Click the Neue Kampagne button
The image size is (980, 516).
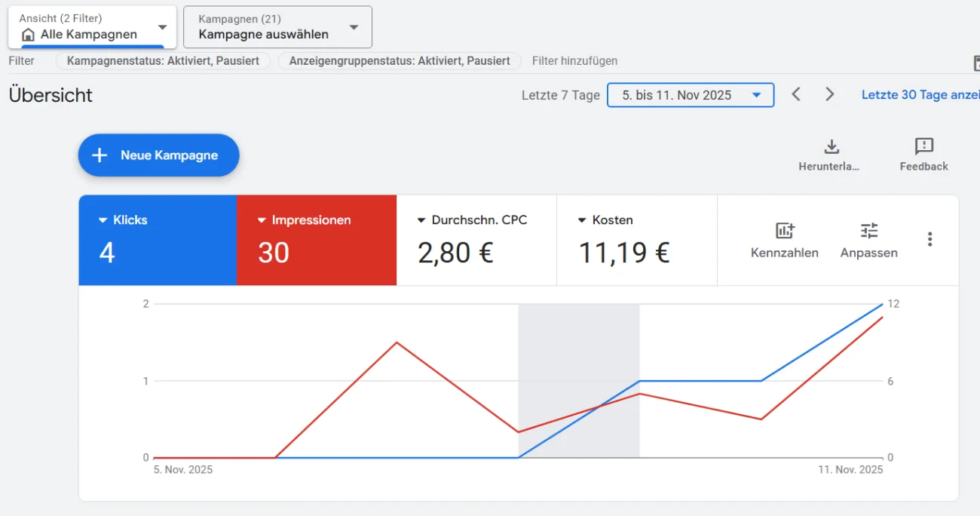point(158,155)
